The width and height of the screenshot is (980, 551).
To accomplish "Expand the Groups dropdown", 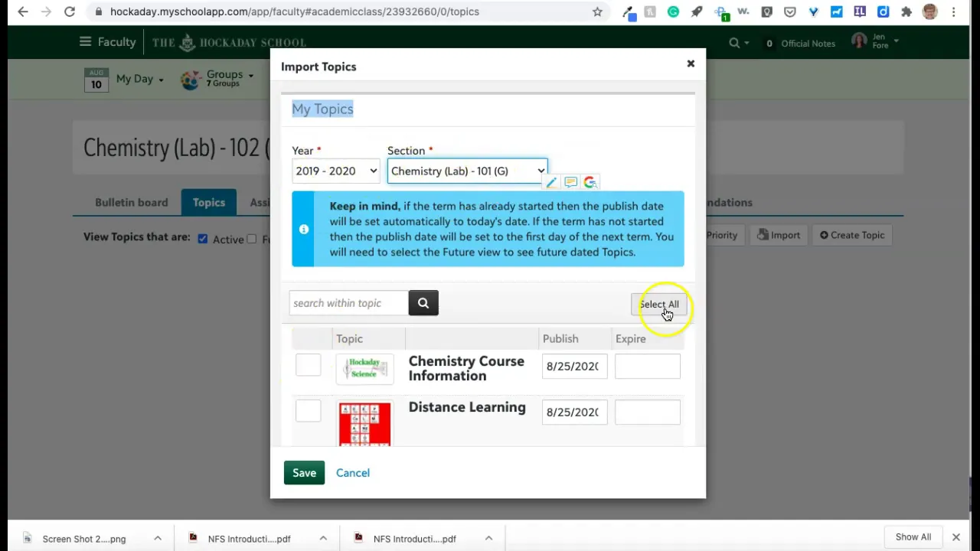I will (x=229, y=78).
